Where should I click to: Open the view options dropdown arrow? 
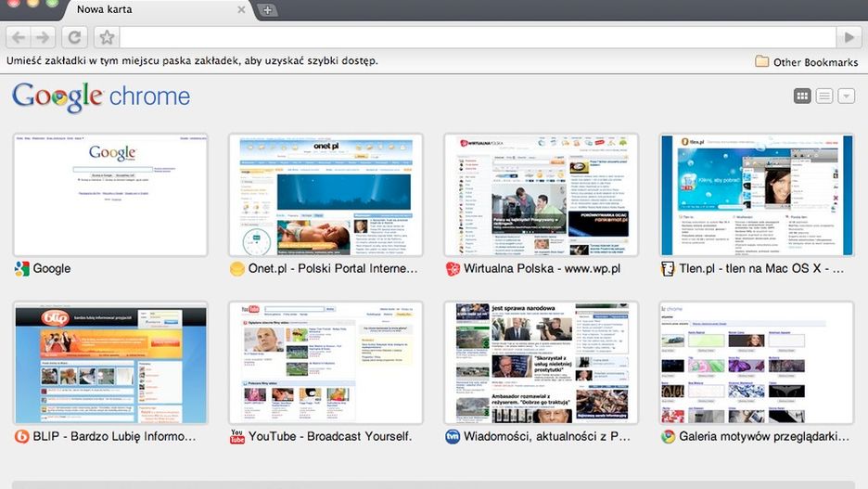point(846,96)
